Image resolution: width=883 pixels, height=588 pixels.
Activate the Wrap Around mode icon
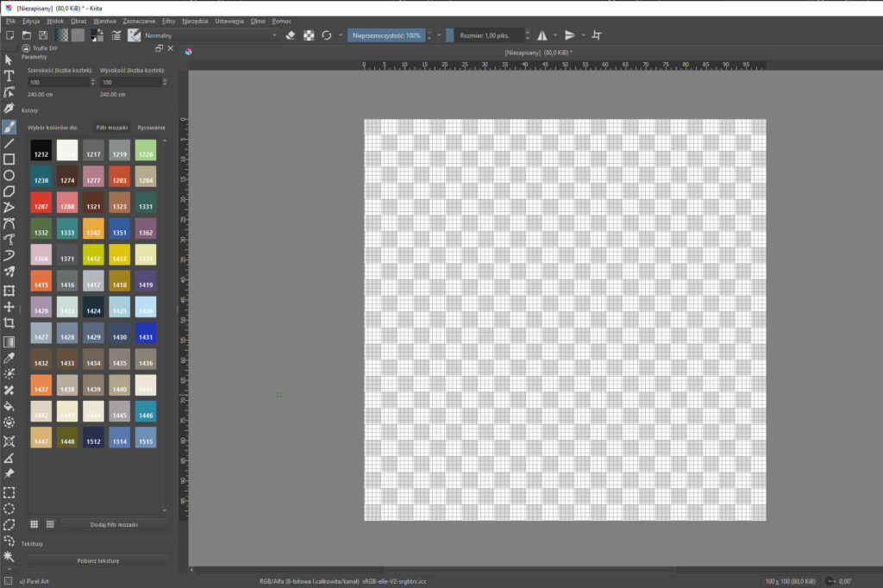click(597, 35)
